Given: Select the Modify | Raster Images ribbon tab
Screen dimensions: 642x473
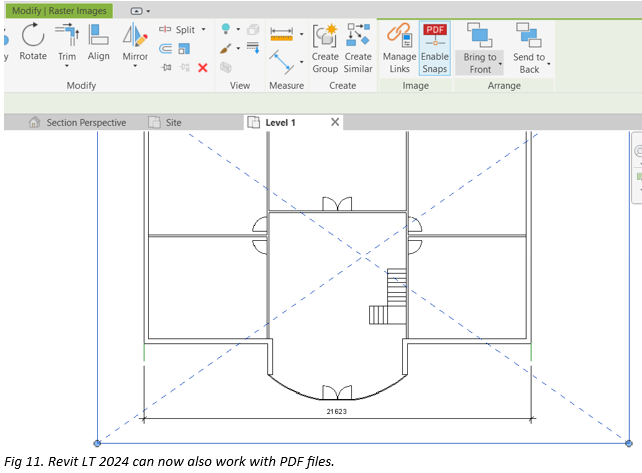Looking at the screenshot, I should click(59, 11).
